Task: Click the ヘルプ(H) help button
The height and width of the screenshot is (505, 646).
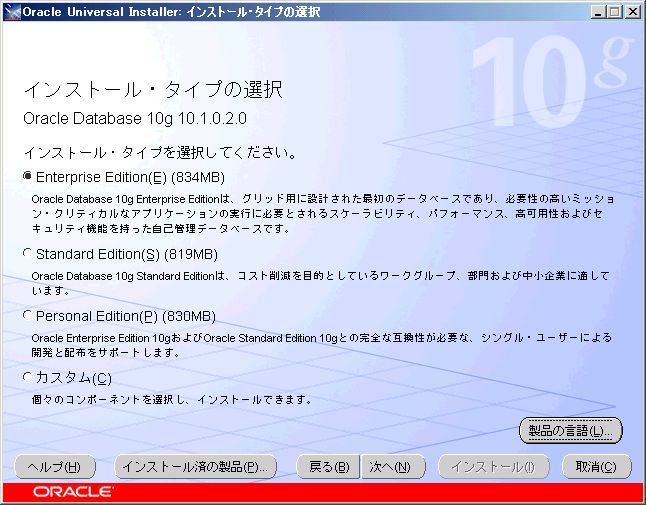Action: pyautogui.click(x=55, y=467)
